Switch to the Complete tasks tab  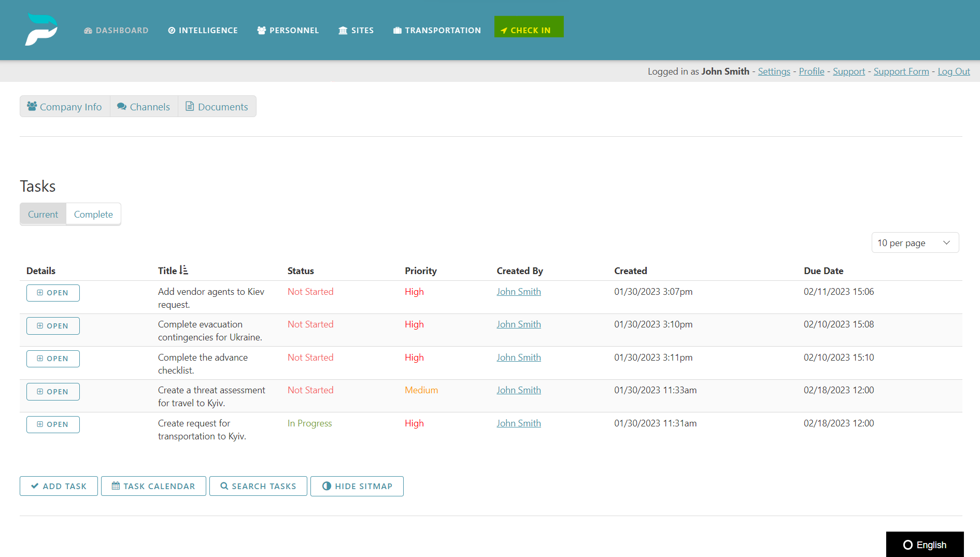pos(93,214)
